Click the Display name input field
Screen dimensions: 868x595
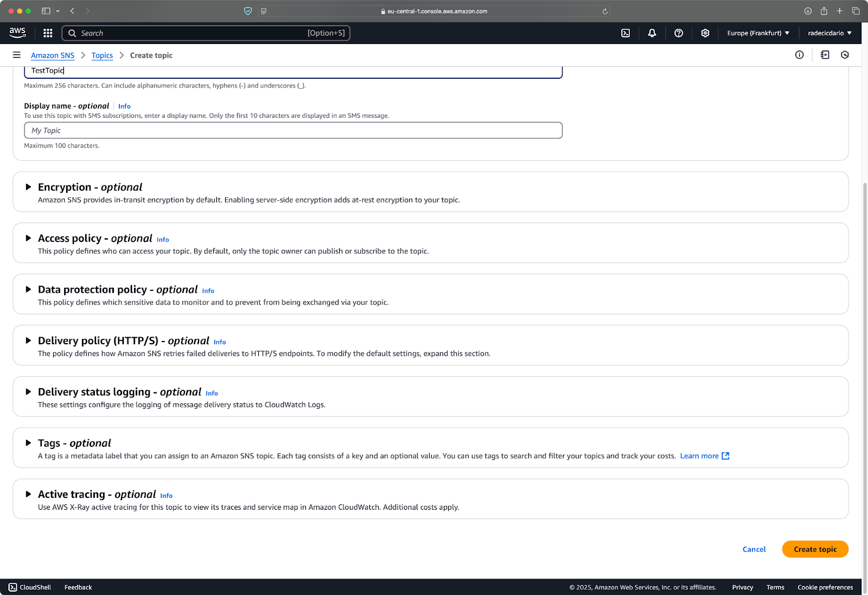(293, 130)
